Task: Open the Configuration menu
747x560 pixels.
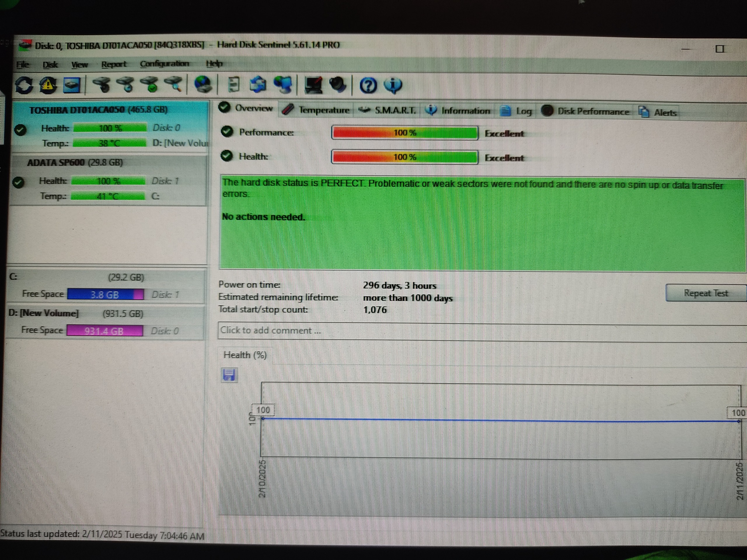Action: pyautogui.click(x=165, y=64)
